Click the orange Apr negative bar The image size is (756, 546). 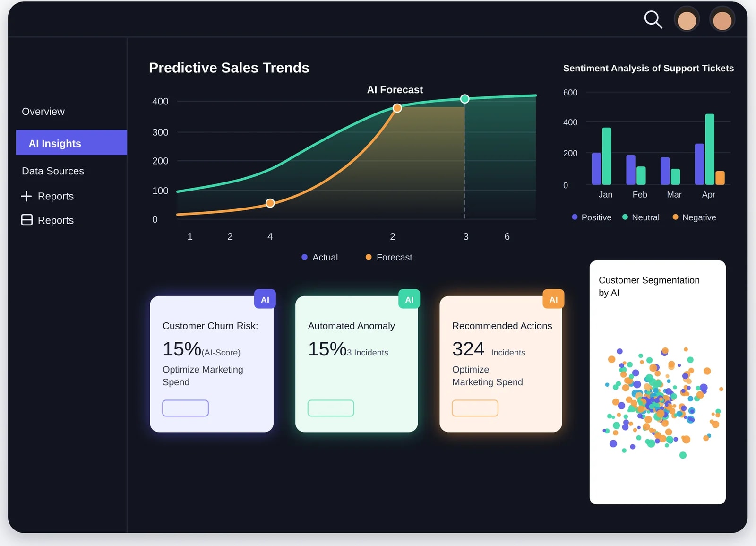[720, 178]
